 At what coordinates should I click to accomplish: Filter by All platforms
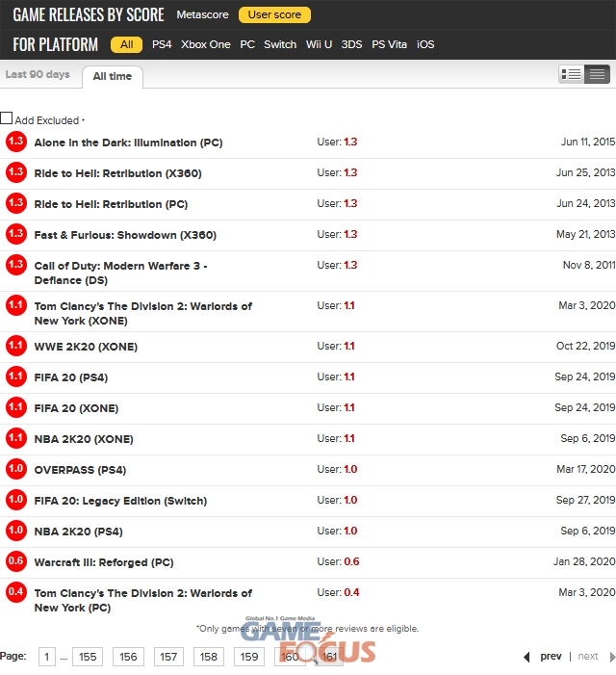click(126, 44)
